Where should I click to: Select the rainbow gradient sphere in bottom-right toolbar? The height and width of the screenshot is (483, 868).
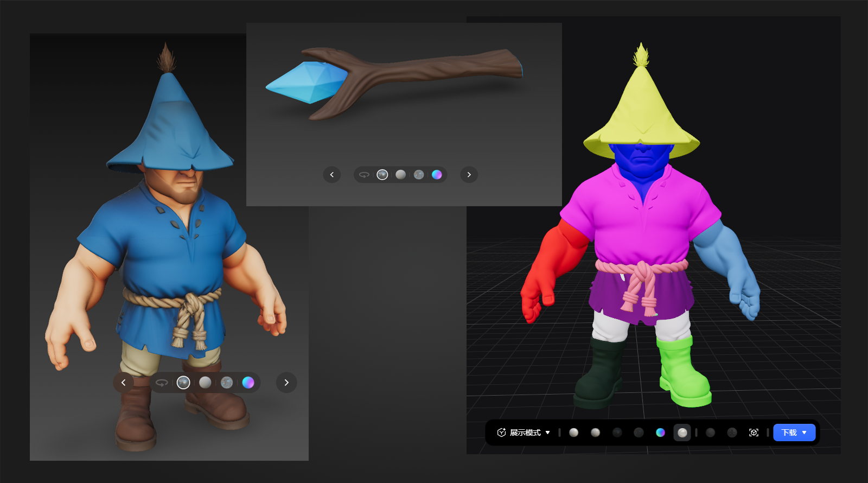point(660,433)
